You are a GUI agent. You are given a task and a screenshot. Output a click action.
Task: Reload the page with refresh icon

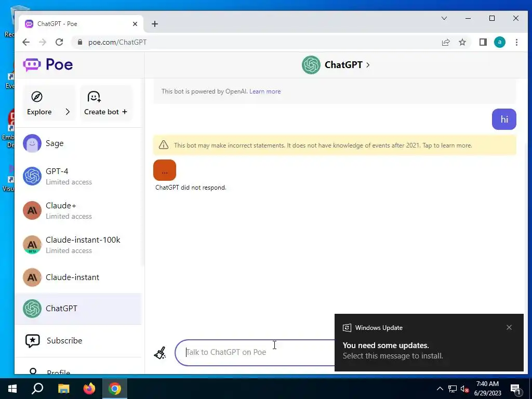tap(59, 42)
